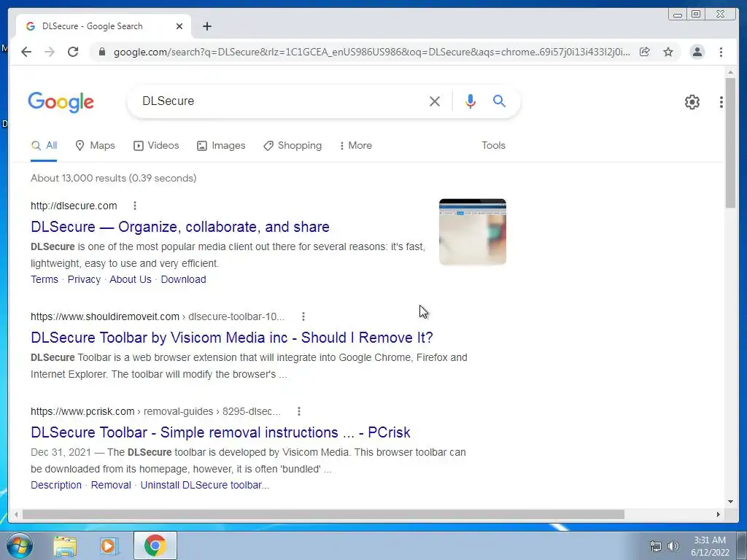
Task: Click the padlock site info icon
Action: [x=101, y=52]
